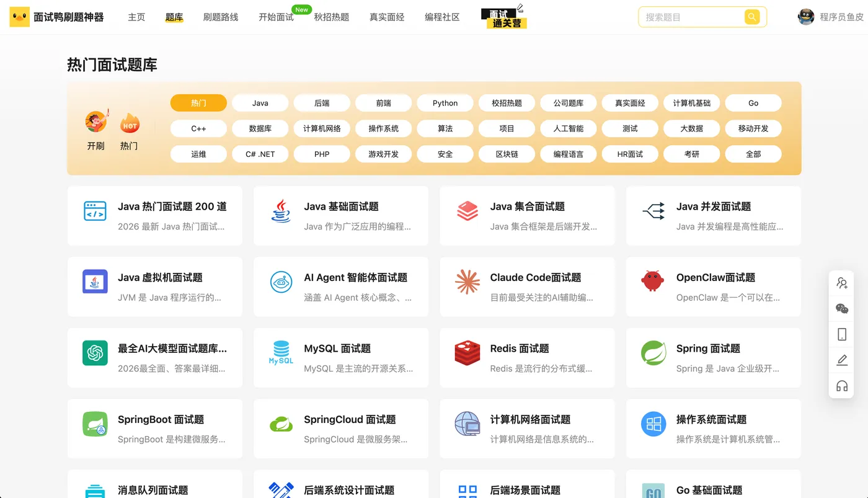
Task: Click the yellow duck logo icon
Action: (x=19, y=17)
